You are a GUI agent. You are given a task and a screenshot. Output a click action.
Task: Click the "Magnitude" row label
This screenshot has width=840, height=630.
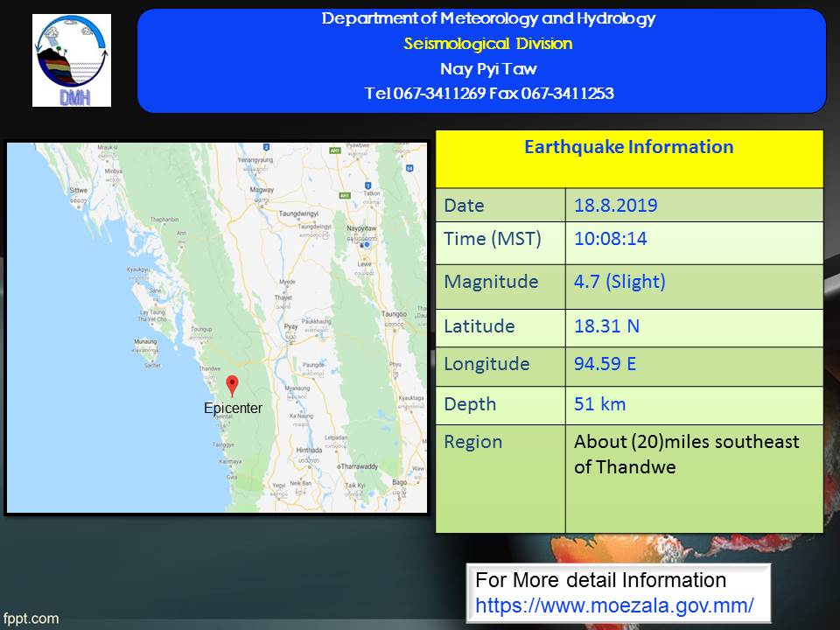(x=491, y=282)
